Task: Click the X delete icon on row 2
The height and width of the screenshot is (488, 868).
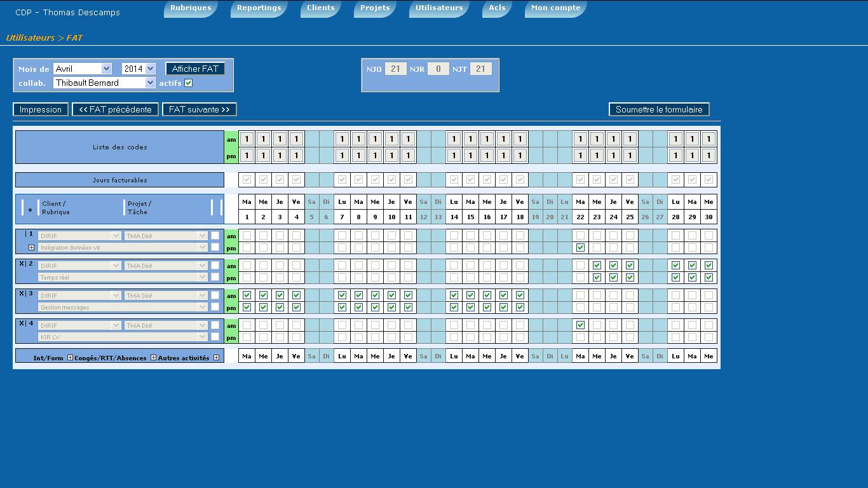Action: point(21,263)
